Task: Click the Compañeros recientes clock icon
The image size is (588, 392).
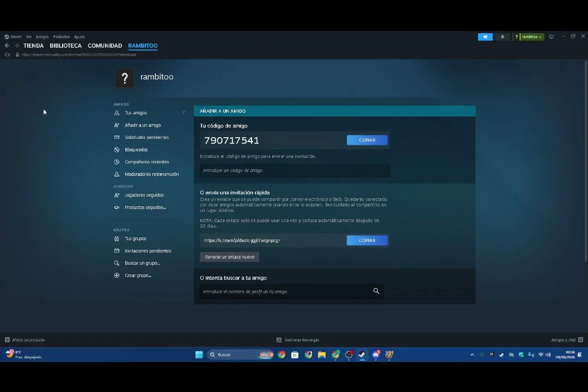Action: pyautogui.click(x=117, y=162)
